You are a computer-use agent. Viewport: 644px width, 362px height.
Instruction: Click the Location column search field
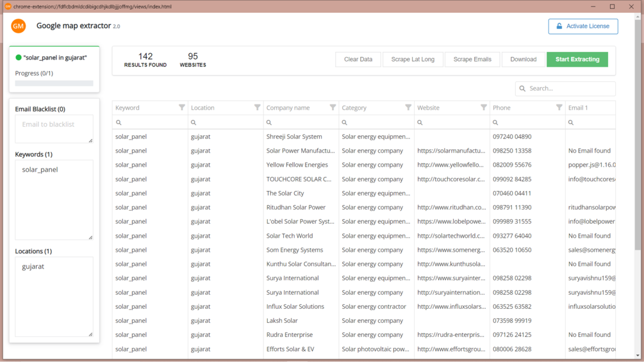tap(226, 122)
